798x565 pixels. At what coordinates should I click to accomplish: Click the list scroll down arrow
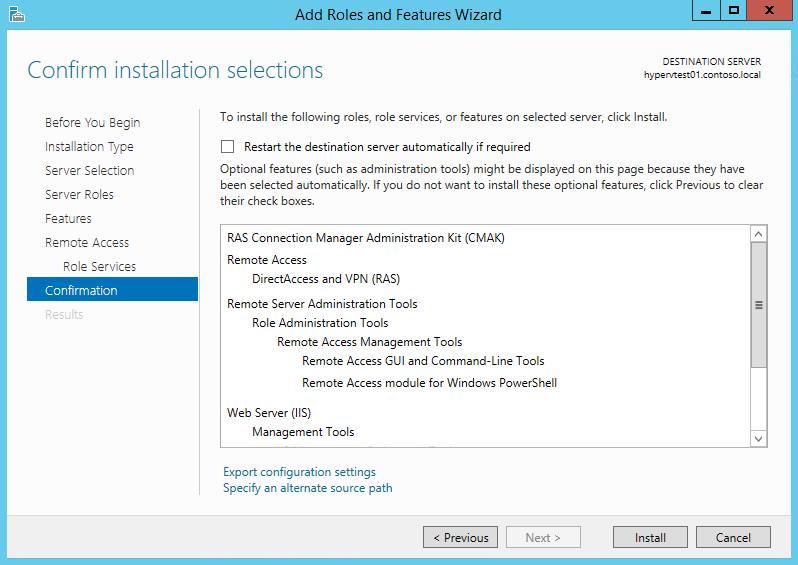click(758, 439)
